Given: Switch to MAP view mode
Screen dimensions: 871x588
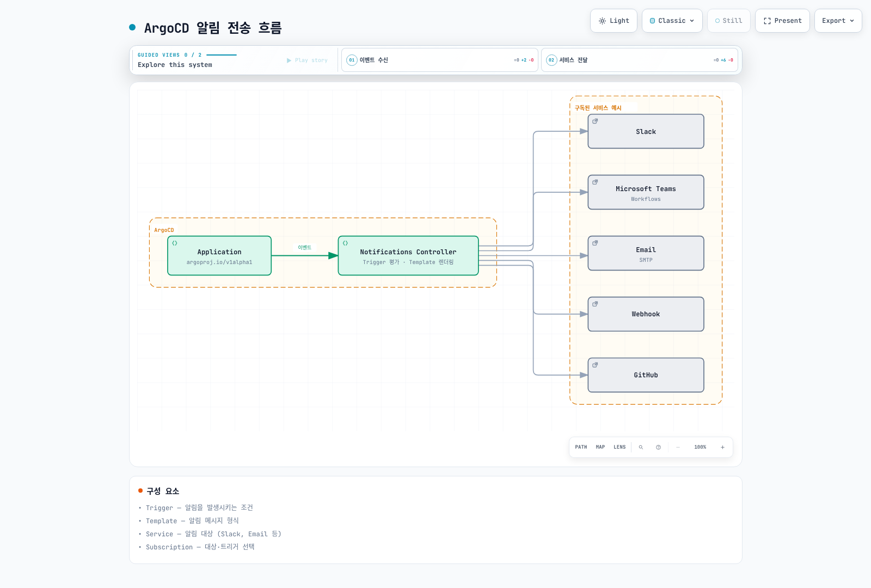Looking at the screenshot, I should coord(600,447).
